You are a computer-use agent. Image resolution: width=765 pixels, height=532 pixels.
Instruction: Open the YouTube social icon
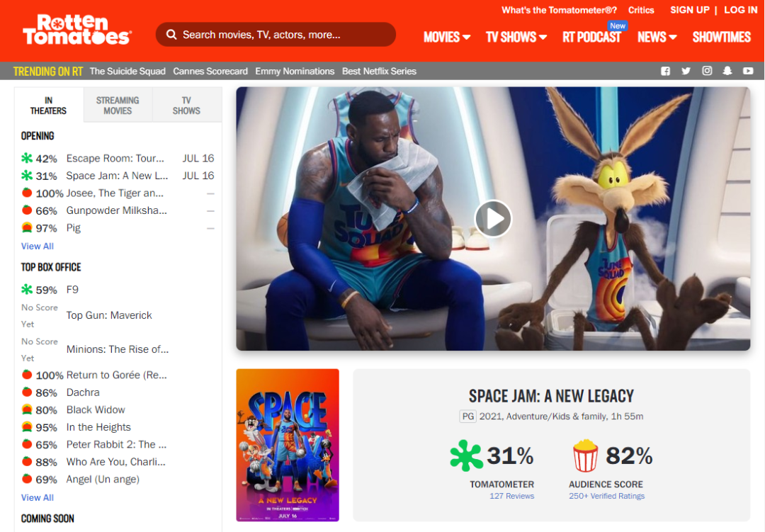[x=748, y=72]
